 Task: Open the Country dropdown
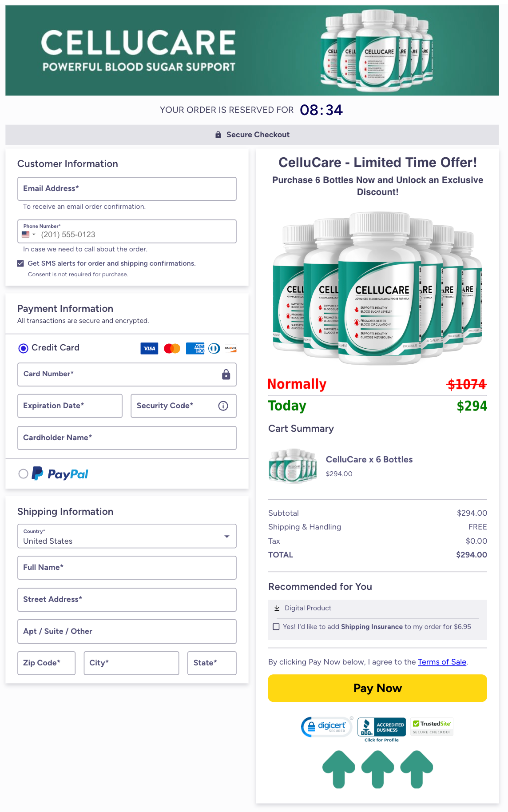point(228,536)
